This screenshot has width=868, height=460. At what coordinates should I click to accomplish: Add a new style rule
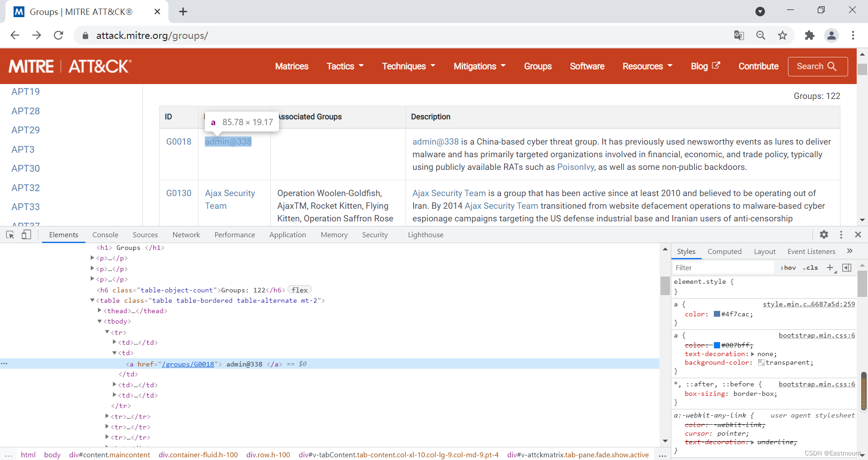pos(830,268)
